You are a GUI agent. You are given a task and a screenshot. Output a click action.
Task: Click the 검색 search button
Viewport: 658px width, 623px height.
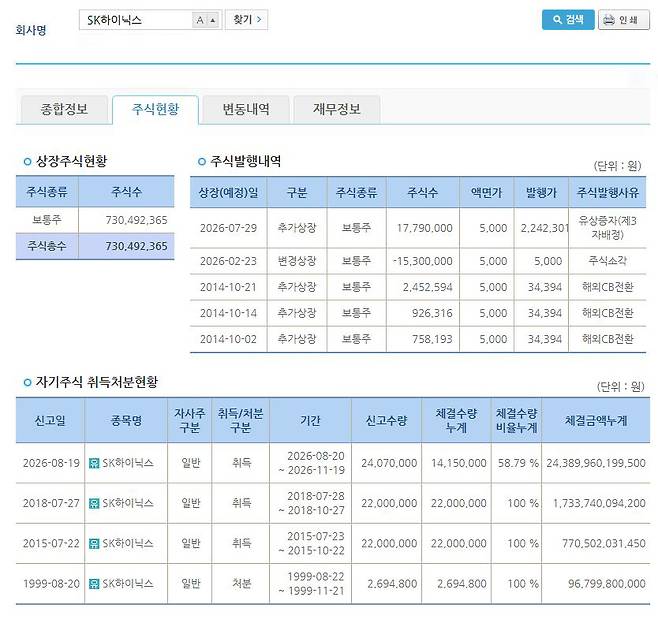568,20
